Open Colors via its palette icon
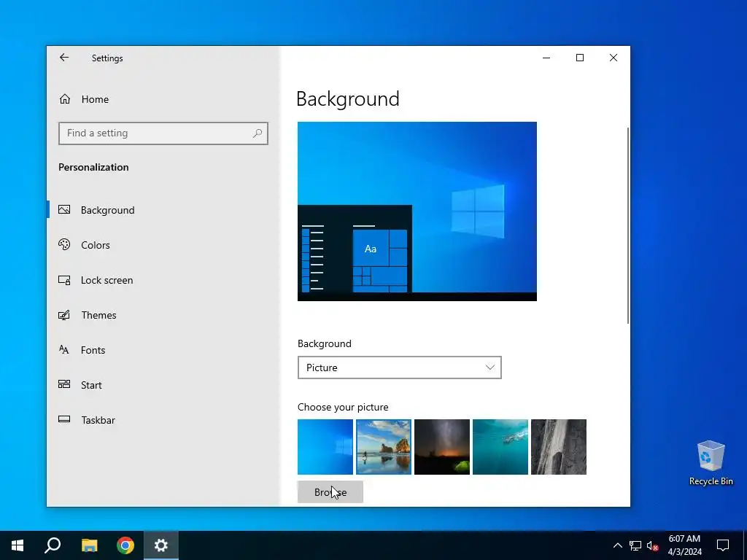747x560 pixels. tap(64, 245)
